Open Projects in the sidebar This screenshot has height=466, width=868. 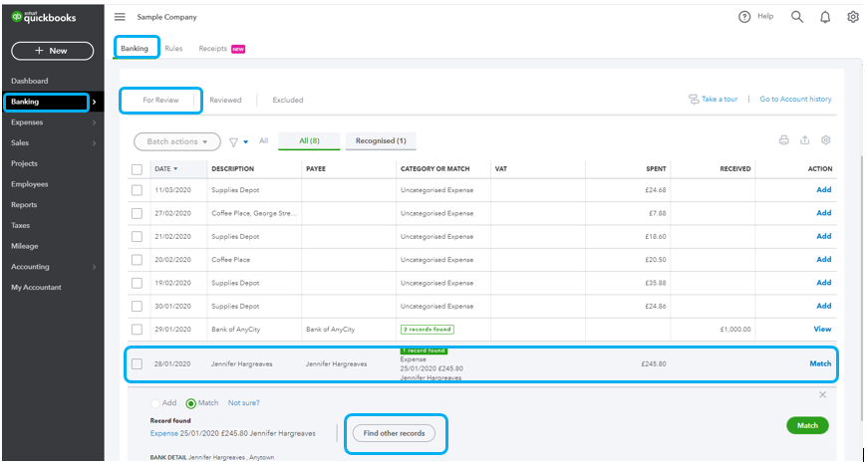pyautogui.click(x=24, y=163)
